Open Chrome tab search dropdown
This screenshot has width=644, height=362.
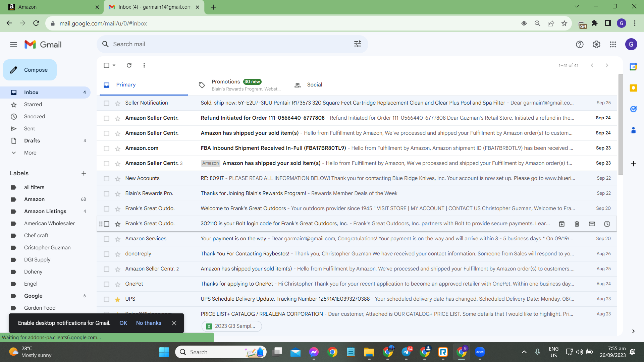(577, 6)
